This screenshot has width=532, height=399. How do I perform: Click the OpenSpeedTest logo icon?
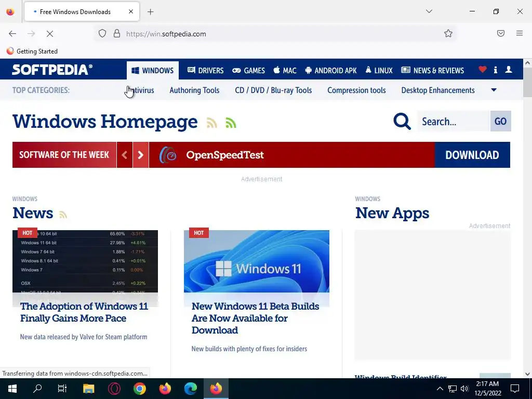168,155
